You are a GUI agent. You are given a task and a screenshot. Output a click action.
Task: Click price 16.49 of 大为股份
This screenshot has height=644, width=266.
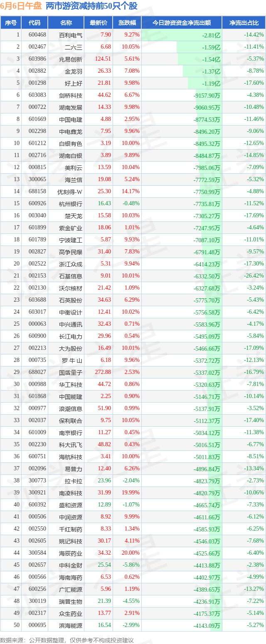tap(104, 348)
